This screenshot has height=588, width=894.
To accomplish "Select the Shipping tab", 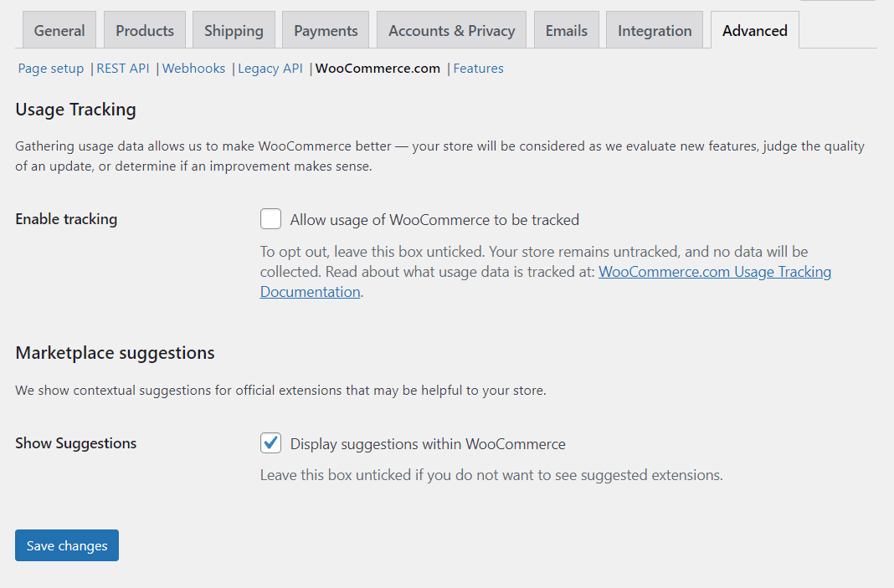I will click(x=233, y=29).
